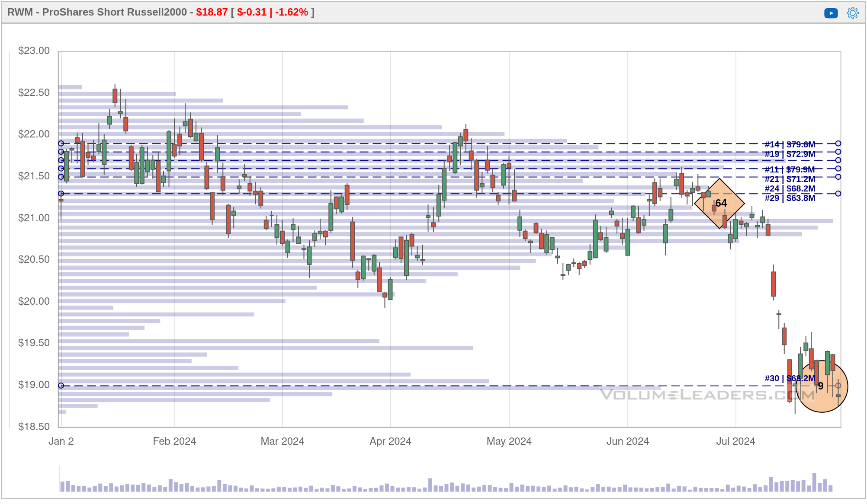Click the $18.87 last price in header
The width and height of the screenshot is (867, 504).
(x=212, y=12)
